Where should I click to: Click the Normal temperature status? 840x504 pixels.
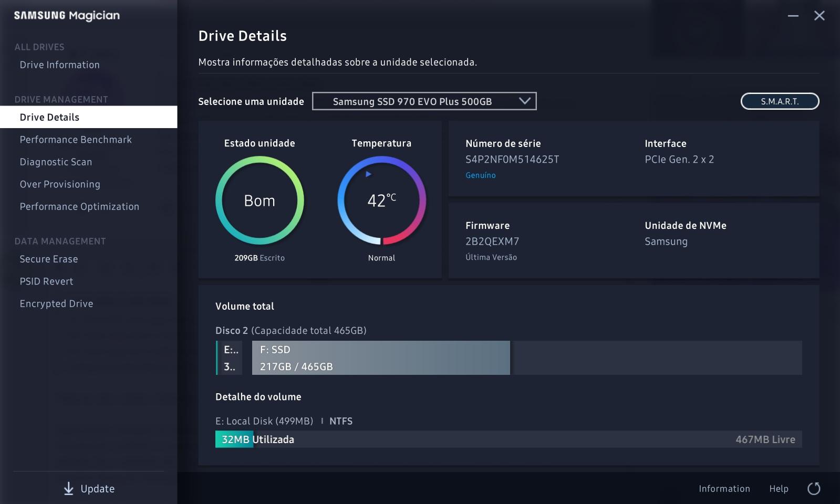[x=381, y=258]
